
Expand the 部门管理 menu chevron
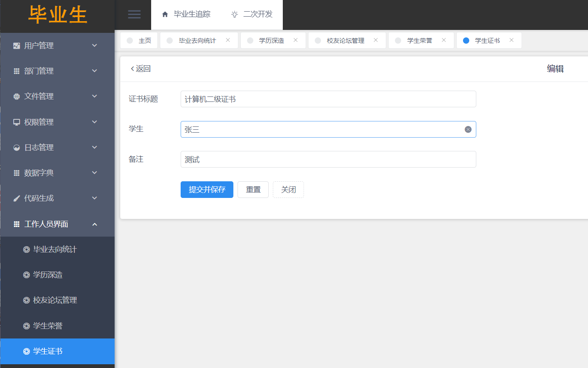tap(95, 71)
